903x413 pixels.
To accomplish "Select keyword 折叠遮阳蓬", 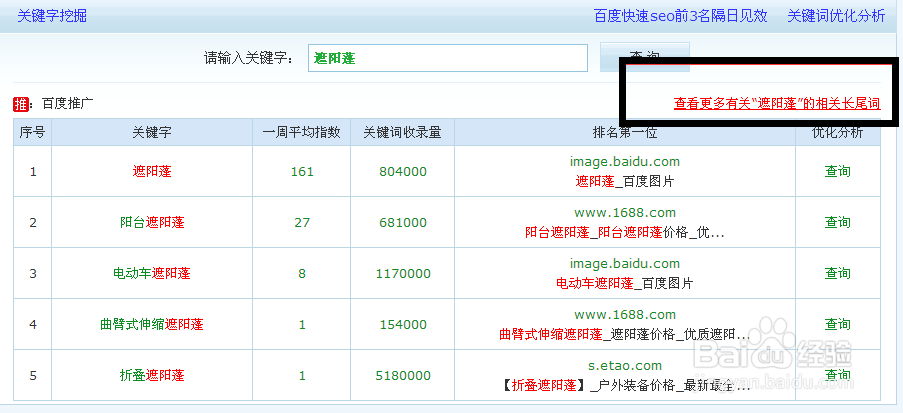I will (152, 376).
